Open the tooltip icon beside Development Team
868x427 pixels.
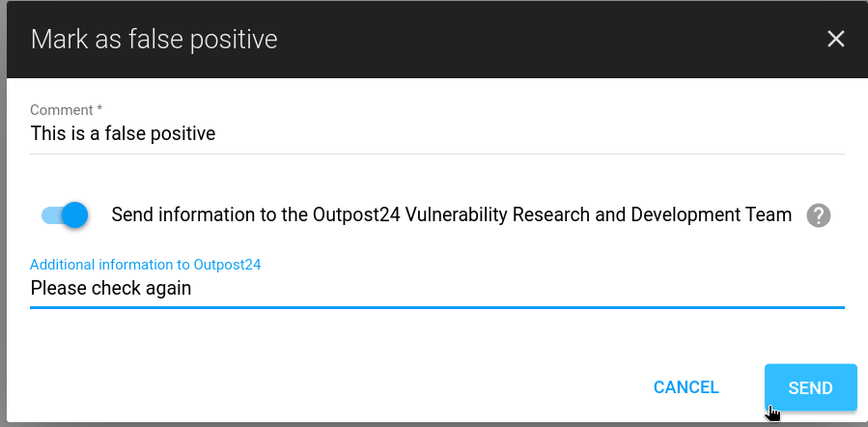(819, 215)
